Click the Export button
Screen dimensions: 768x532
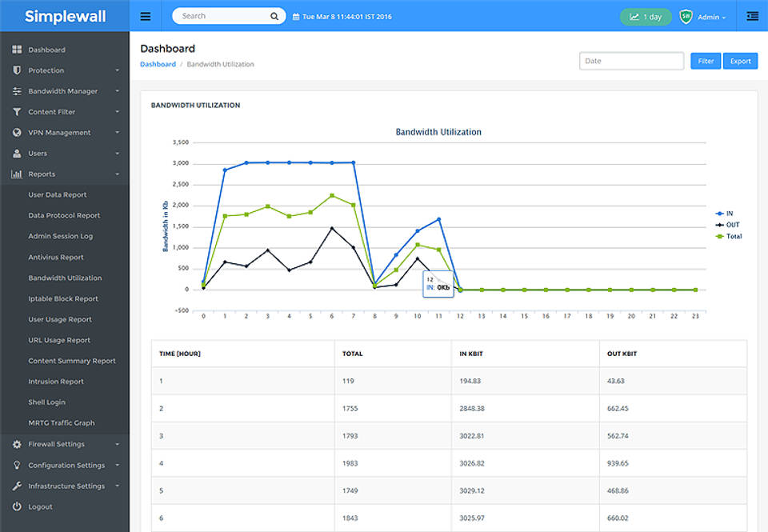tap(739, 61)
